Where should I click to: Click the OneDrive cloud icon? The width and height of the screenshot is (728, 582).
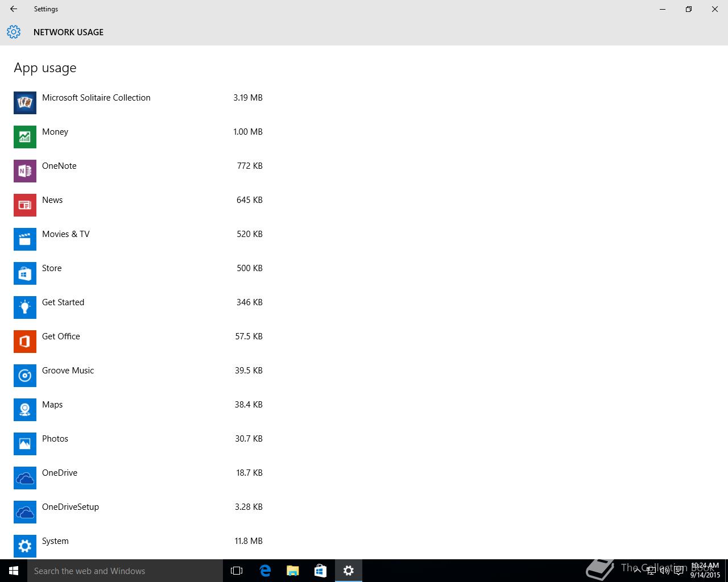[25, 478]
